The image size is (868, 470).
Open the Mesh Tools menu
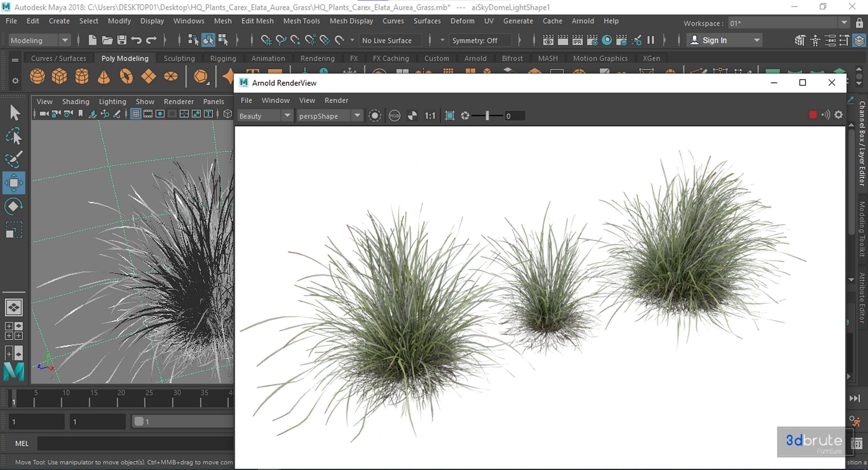click(x=301, y=21)
